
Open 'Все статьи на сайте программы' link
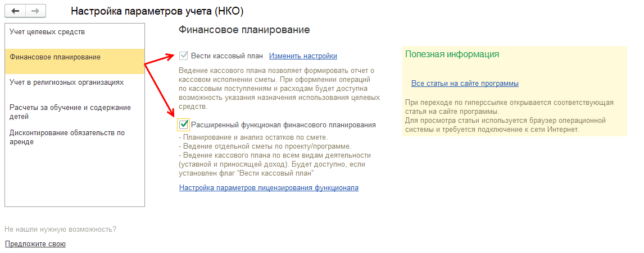pos(465,84)
